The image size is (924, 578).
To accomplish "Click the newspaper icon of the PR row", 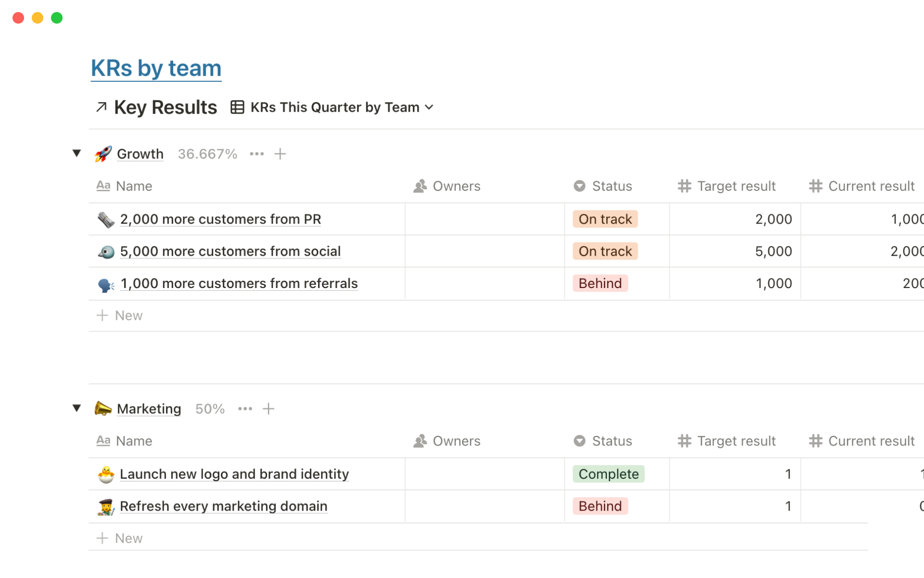I will 106,220.
